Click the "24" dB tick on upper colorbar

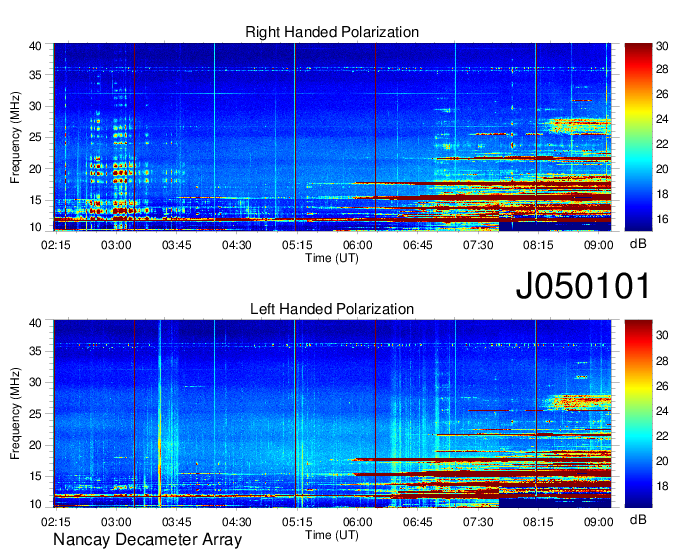coord(662,119)
